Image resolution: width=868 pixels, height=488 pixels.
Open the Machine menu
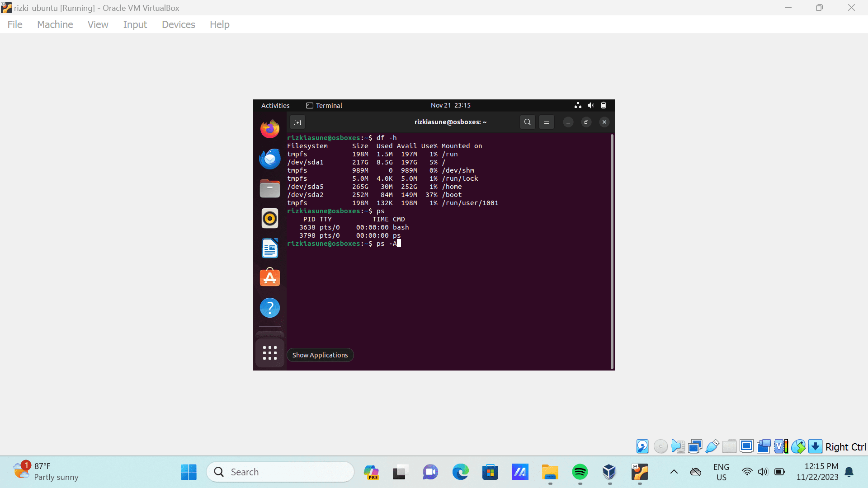coord(55,24)
